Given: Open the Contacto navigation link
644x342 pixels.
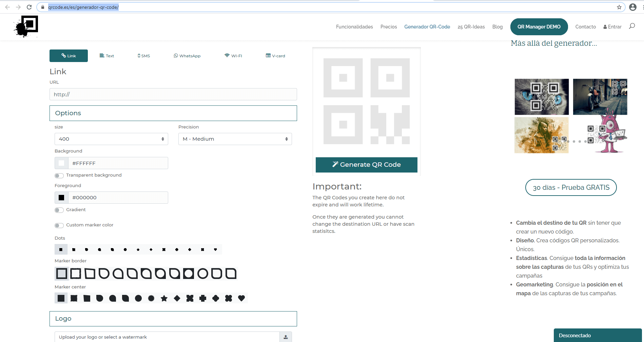Looking at the screenshot, I should tap(585, 27).
